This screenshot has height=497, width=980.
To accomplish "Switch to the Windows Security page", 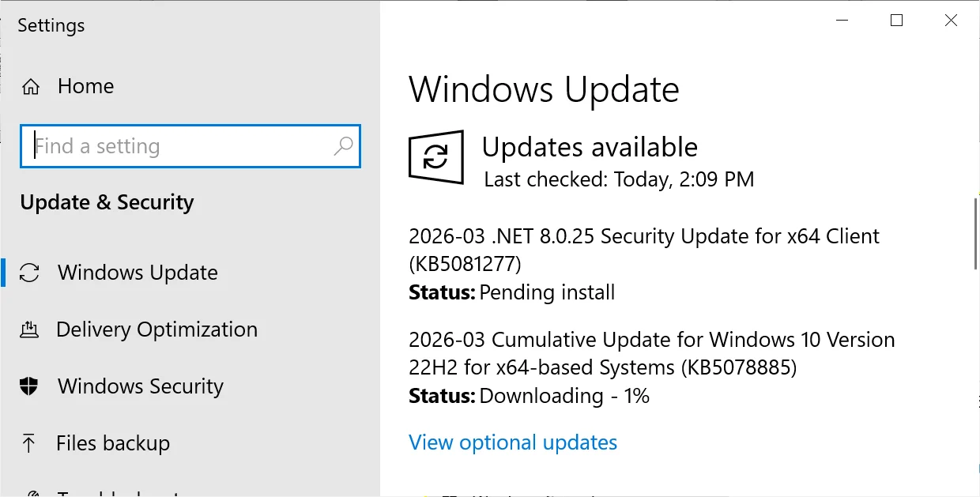I will click(x=139, y=386).
